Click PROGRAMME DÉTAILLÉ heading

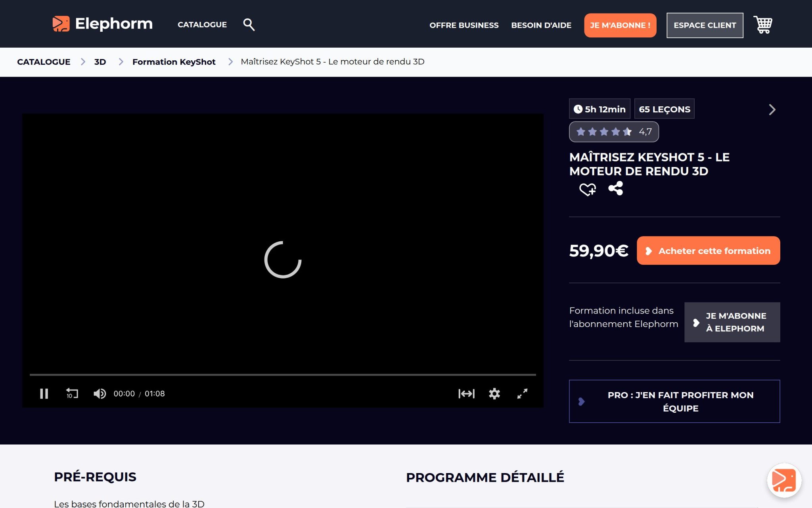(x=485, y=477)
